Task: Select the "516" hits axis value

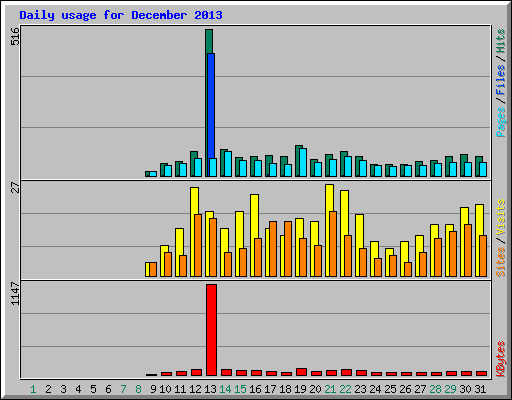Action: 15,36
